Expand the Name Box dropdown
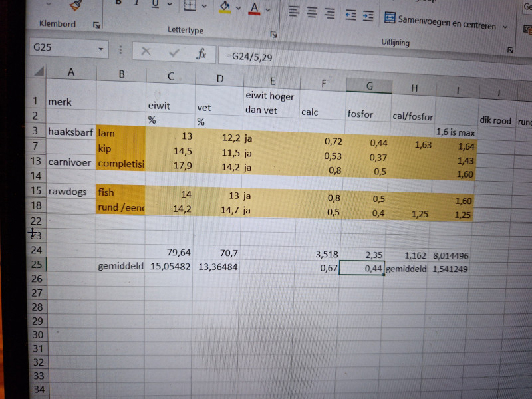The height and width of the screenshot is (399, 532). (101, 49)
